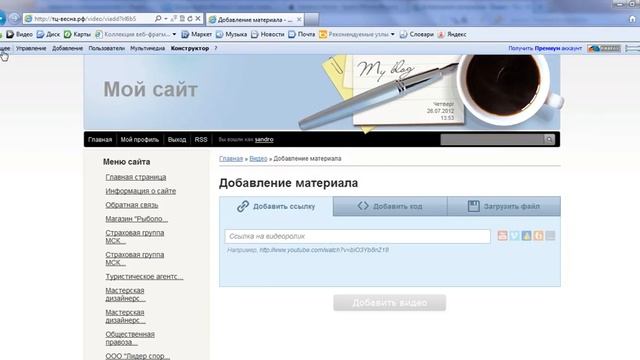The width and height of the screenshot is (640, 360).
Task: Open the Конструктор admin menu
Action: 190,48
